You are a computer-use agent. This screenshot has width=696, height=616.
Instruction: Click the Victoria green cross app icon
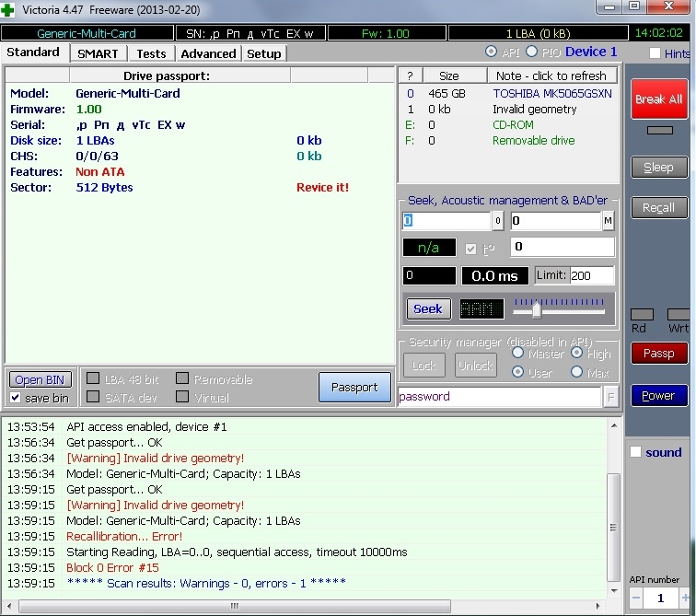point(7,10)
